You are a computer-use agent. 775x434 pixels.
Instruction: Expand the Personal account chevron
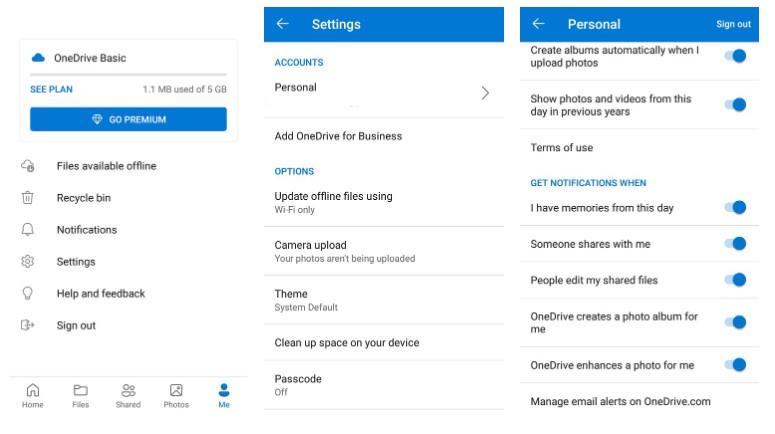click(x=485, y=93)
